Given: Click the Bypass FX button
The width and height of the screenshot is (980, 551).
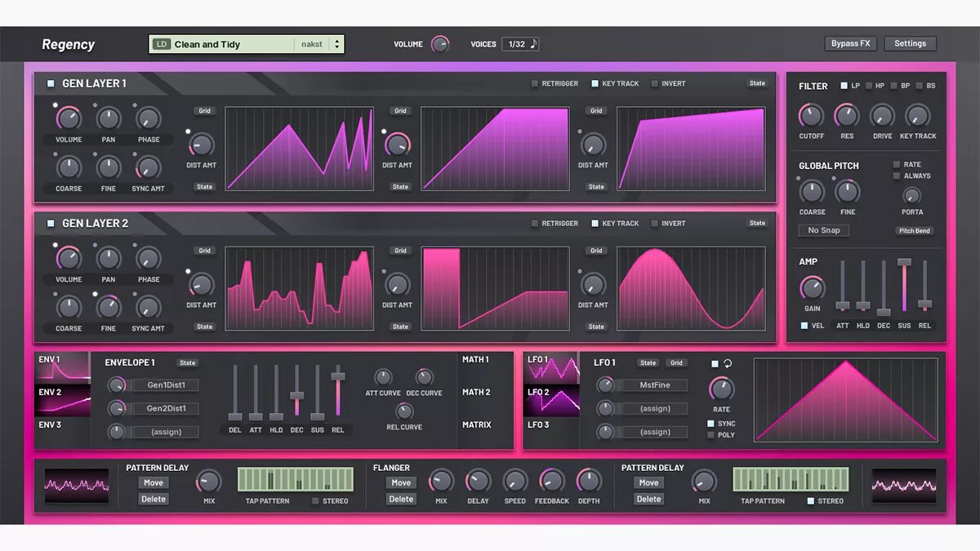Looking at the screenshot, I should [x=850, y=44].
